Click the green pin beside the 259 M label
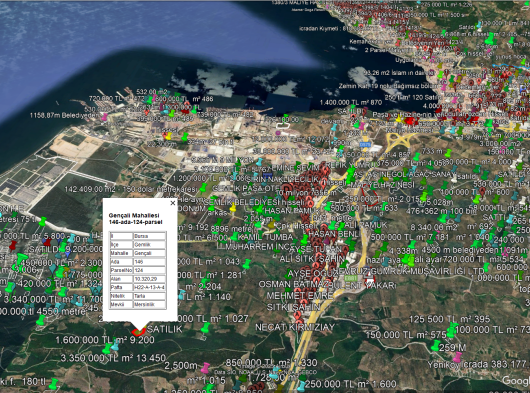This screenshot has height=393, width=530. (436, 345)
